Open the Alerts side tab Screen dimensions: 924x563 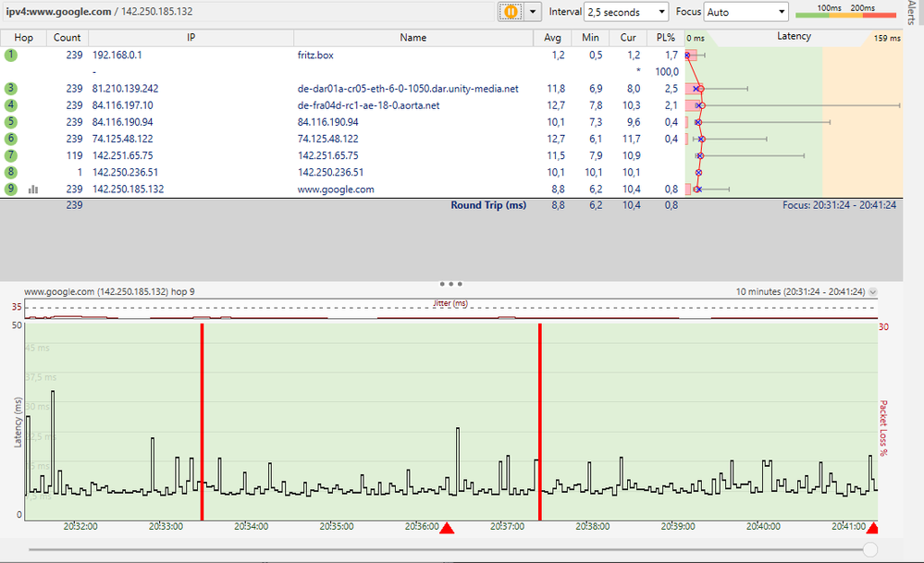point(911,12)
